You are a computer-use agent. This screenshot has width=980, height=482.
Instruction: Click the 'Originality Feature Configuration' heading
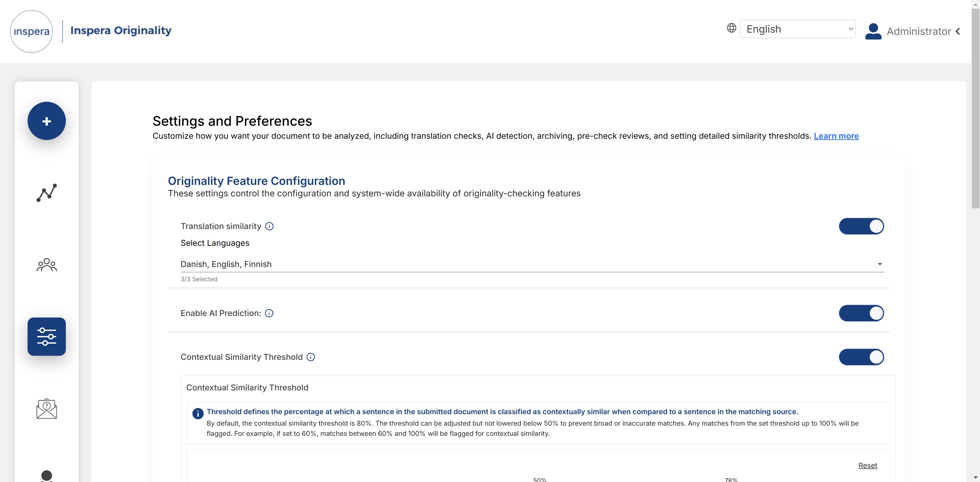pyautogui.click(x=256, y=181)
